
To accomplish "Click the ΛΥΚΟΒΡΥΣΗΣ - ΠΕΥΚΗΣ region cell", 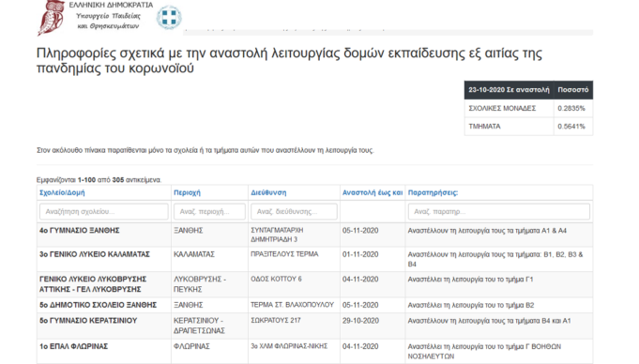I will 200,284.
